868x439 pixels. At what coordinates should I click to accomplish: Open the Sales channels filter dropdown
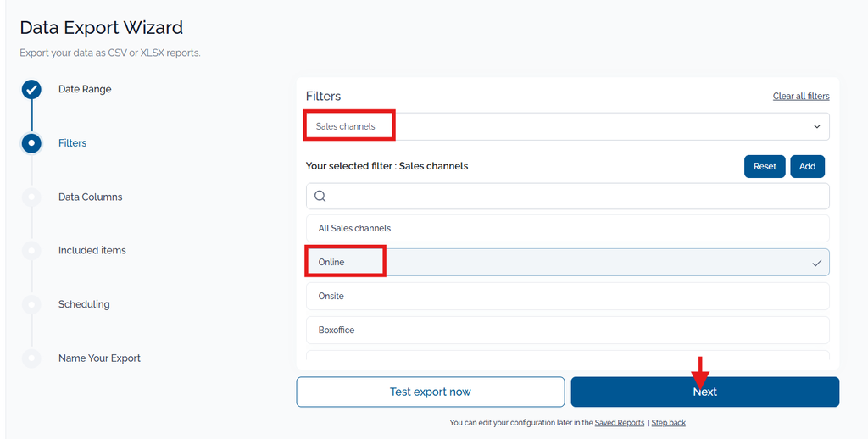click(567, 126)
